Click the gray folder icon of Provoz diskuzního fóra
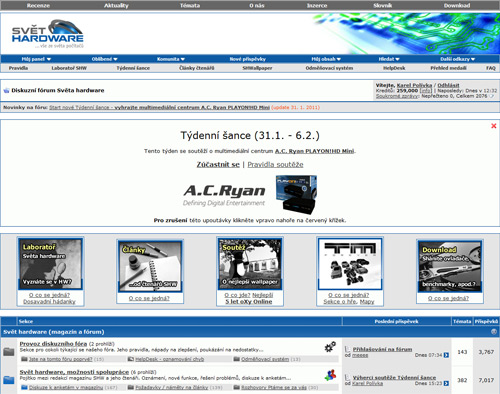 9,352
